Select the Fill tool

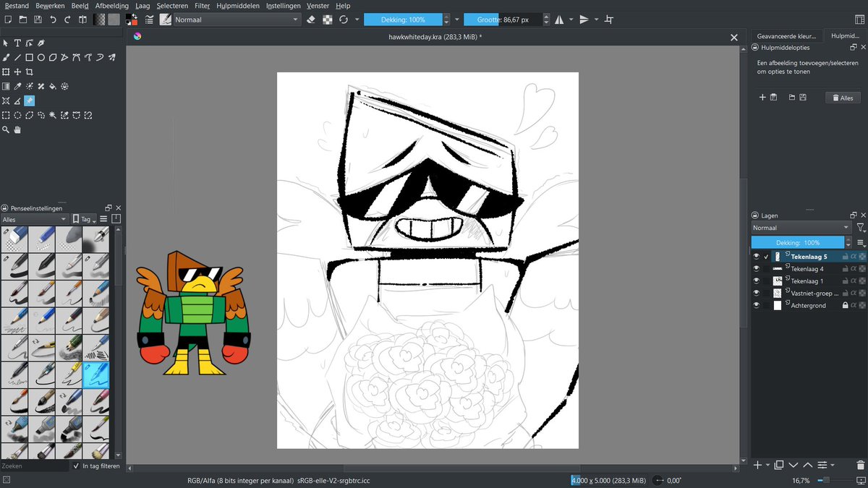pos(52,86)
